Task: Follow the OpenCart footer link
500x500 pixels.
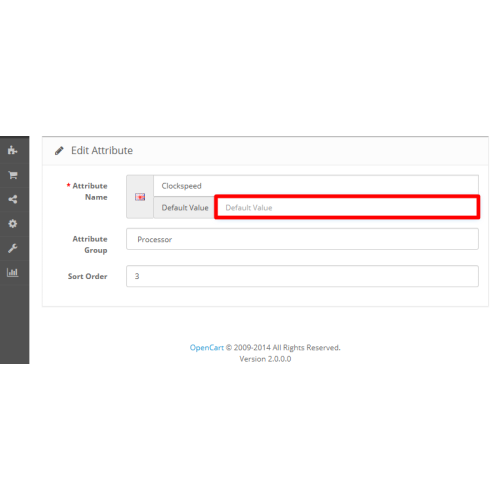Action: (x=206, y=347)
